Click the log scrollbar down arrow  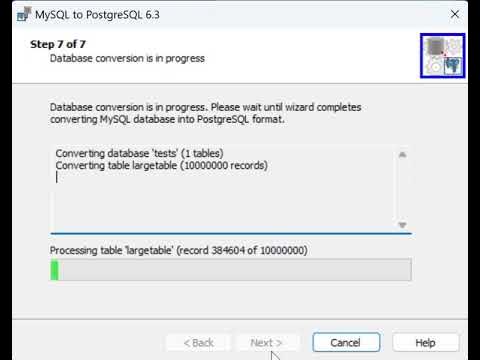402,225
